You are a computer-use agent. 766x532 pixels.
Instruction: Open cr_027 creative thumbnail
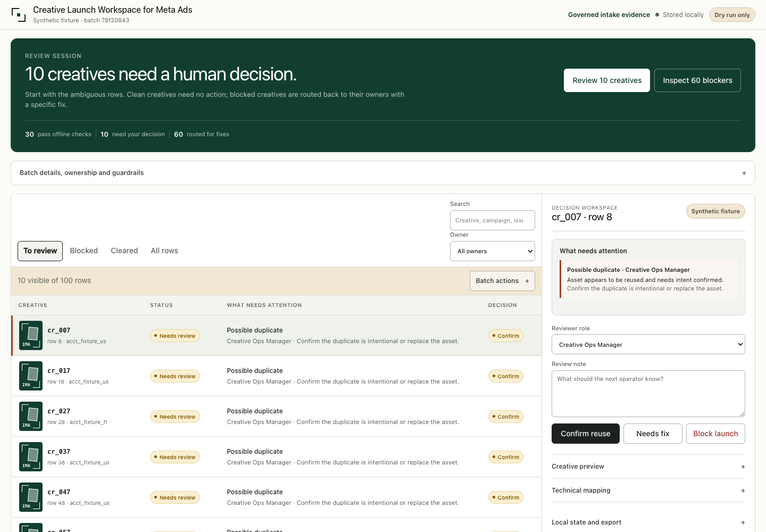31,416
